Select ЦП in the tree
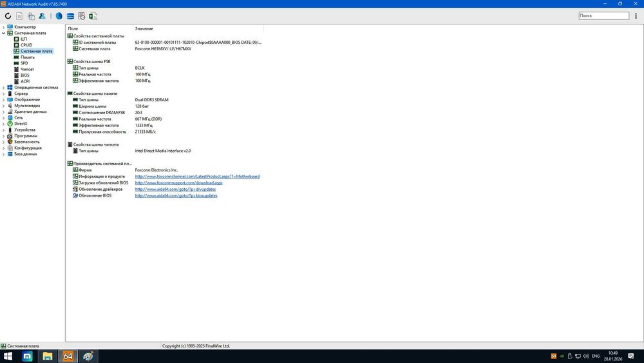 click(23, 39)
